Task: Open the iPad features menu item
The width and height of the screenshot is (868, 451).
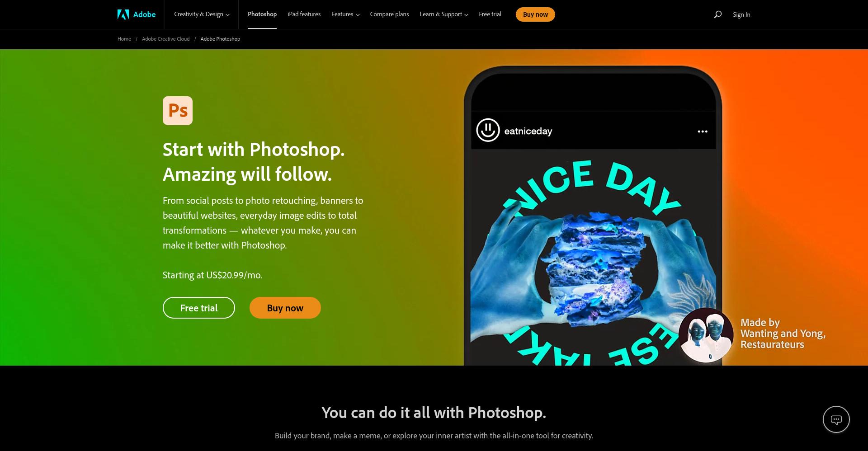Action: (304, 14)
